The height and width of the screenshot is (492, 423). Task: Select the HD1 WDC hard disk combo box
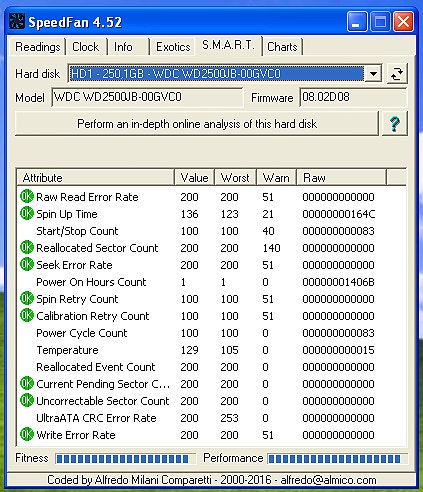pos(225,74)
